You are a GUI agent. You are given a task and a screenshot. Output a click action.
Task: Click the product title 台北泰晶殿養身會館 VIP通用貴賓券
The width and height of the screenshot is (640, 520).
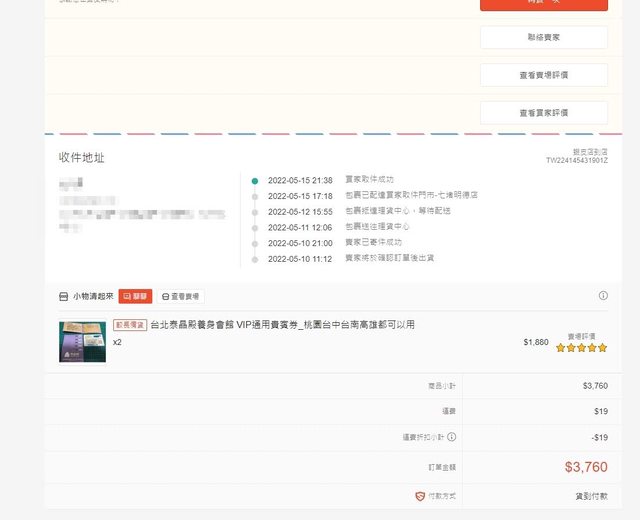pos(282,325)
